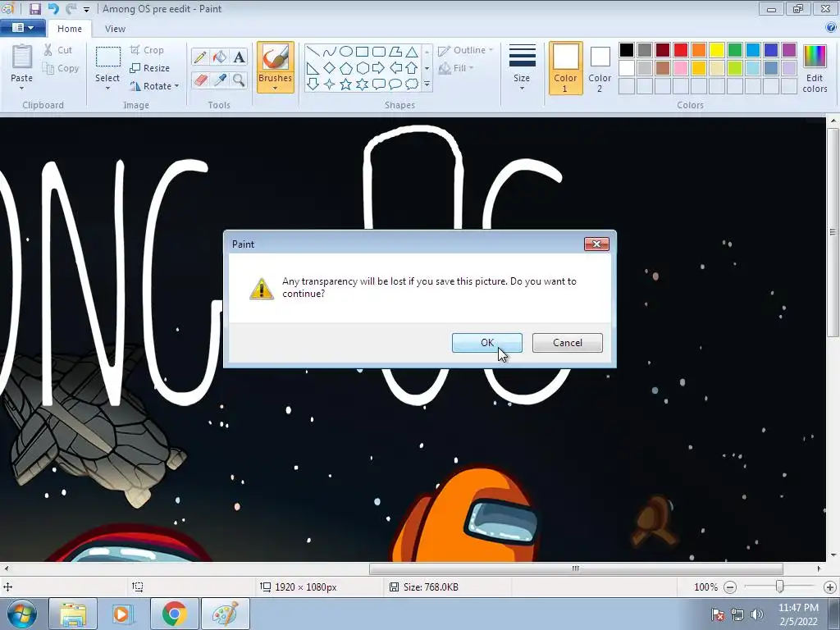Choose the Diamond shape

330,68
